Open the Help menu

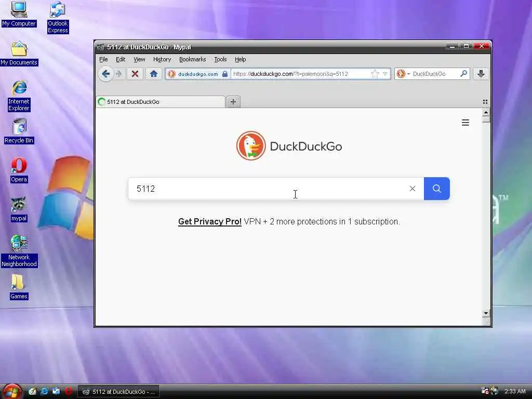click(x=240, y=59)
